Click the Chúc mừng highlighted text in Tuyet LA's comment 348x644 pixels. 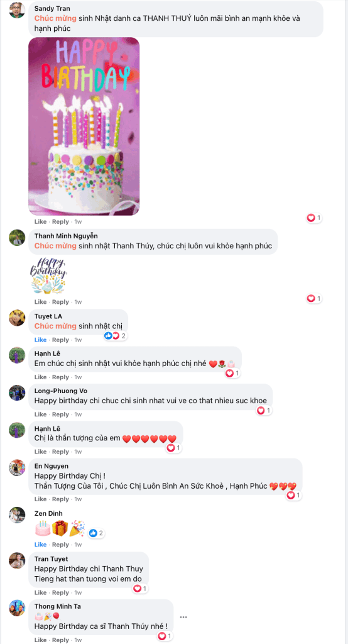55,326
